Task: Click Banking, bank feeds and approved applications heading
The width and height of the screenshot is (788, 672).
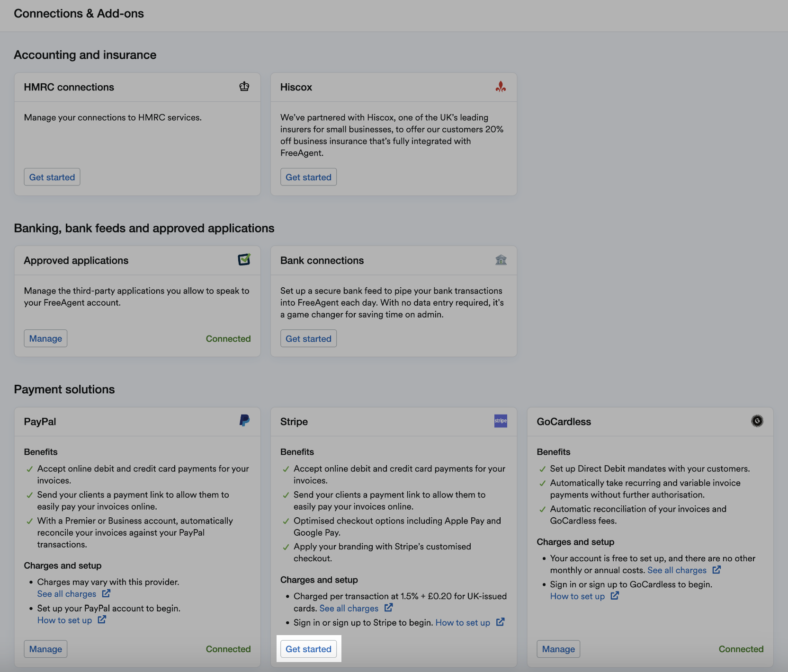Action: [x=144, y=228]
